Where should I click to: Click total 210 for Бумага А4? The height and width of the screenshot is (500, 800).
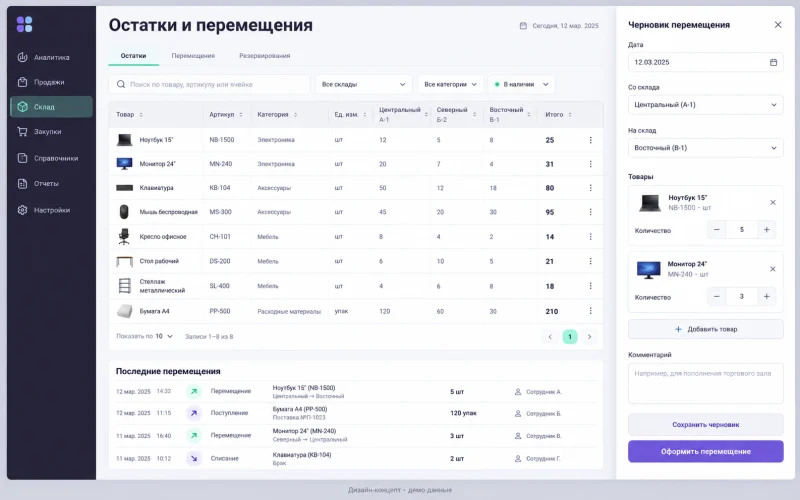pos(552,311)
